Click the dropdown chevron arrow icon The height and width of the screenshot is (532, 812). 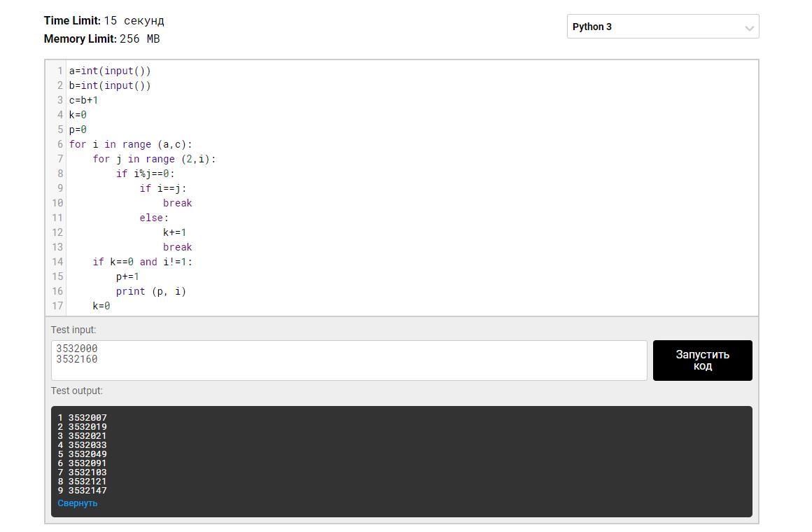[x=749, y=28]
